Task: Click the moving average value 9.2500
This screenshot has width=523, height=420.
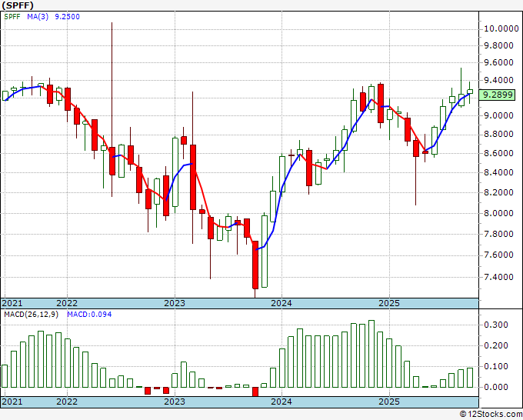Action: click(68, 17)
